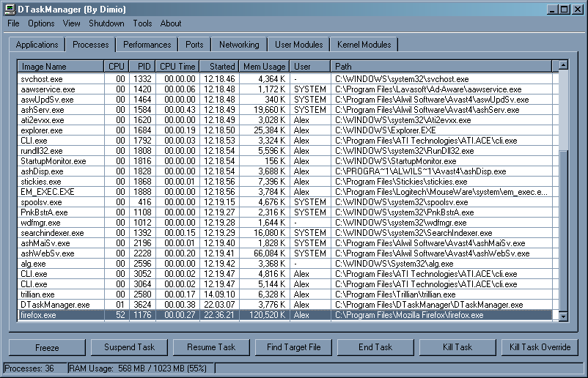Show the User Modules tab
588x378 pixels.
coord(298,45)
